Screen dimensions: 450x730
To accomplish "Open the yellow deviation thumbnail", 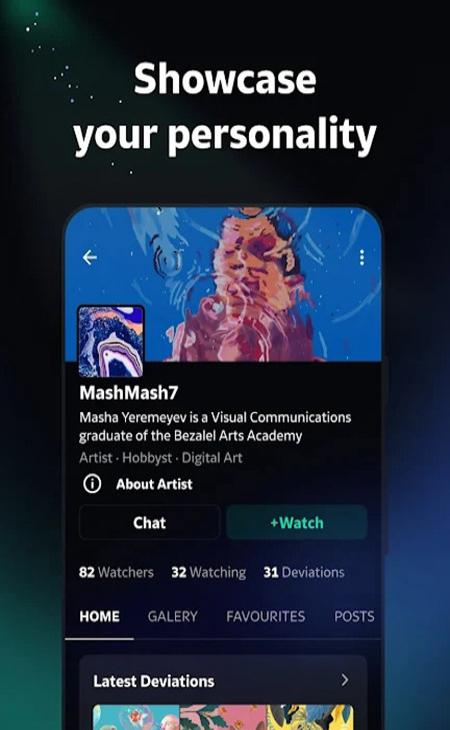I will coord(309,717).
